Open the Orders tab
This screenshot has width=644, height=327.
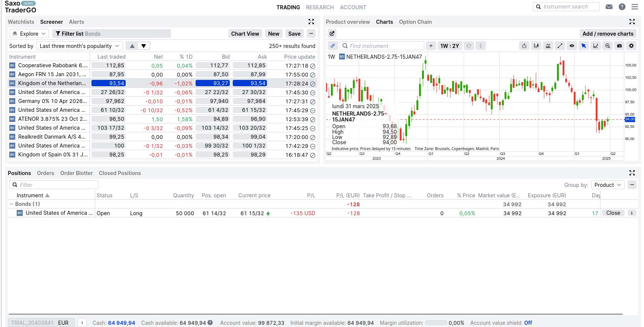pos(45,173)
